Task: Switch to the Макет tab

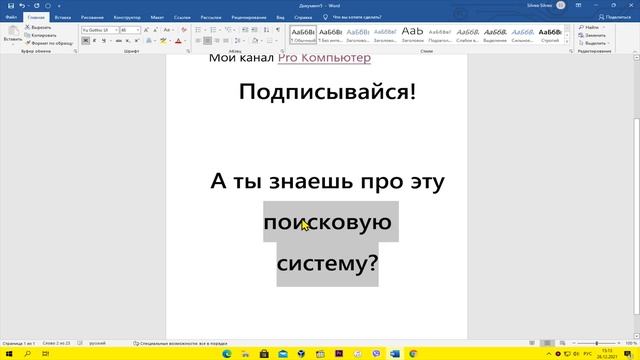Action: (x=157, y=18)
